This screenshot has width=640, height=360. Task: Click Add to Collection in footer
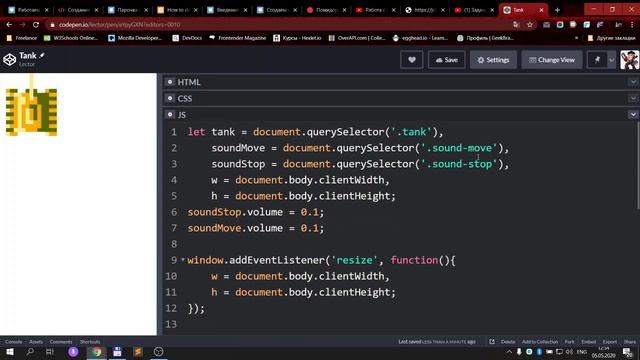pos(540,342)
